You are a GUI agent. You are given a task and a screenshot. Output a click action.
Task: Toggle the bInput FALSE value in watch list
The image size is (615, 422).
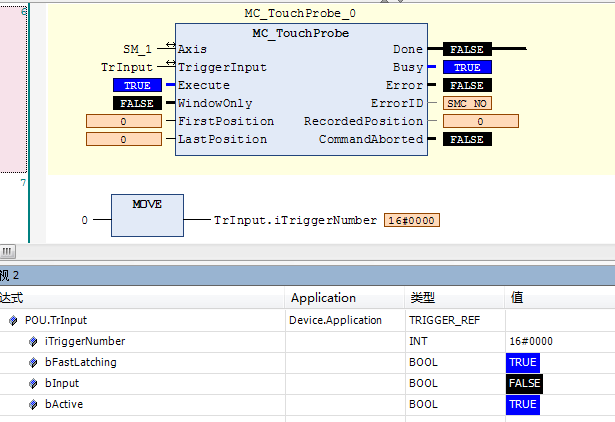[523, 383]
